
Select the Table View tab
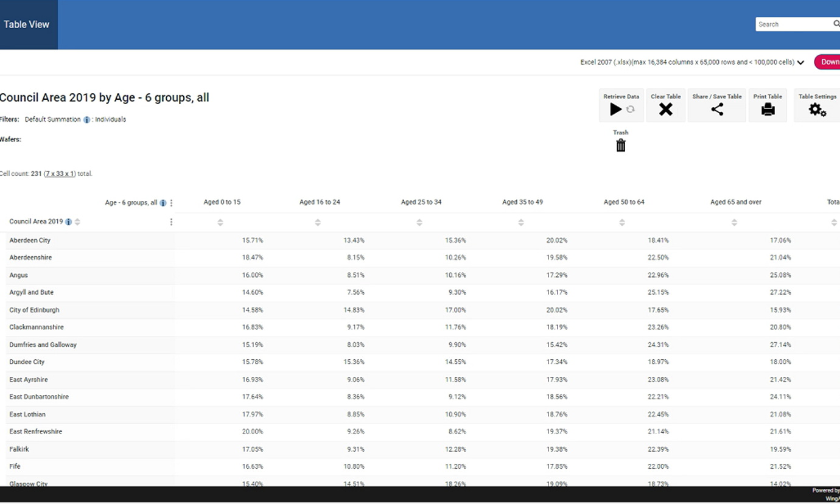(27, 24)
